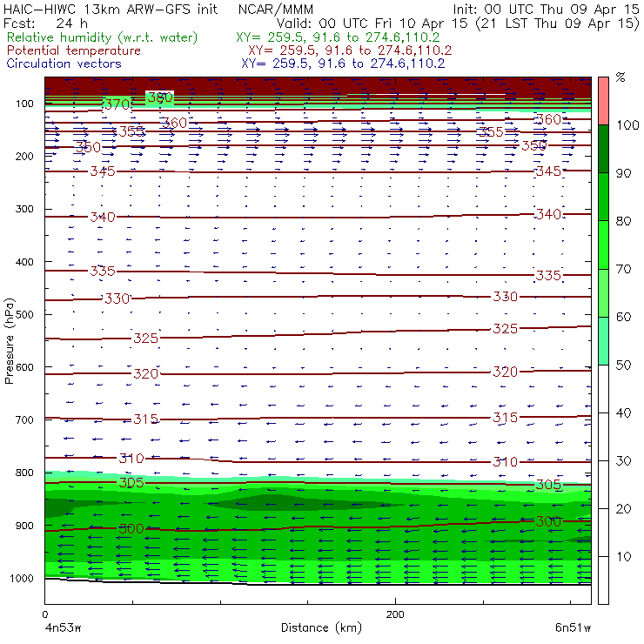Click the left-side '340' contour label
Image resolution: width=644 pixels, height=644 pixels.
(x=103, y=217)
